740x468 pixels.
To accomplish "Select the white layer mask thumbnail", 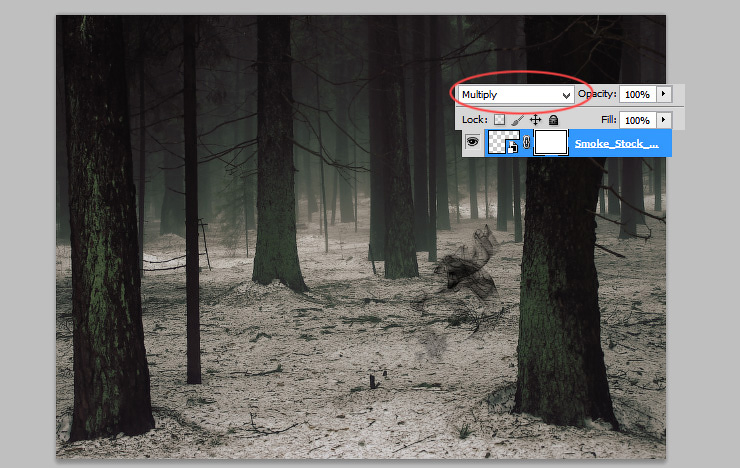I will tap(551, 142).
